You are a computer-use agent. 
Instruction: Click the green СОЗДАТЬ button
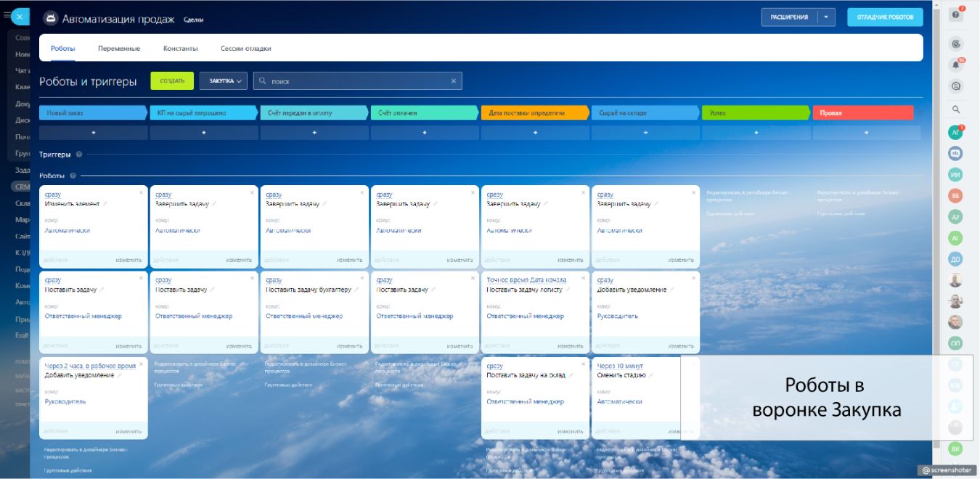[172, 81]
